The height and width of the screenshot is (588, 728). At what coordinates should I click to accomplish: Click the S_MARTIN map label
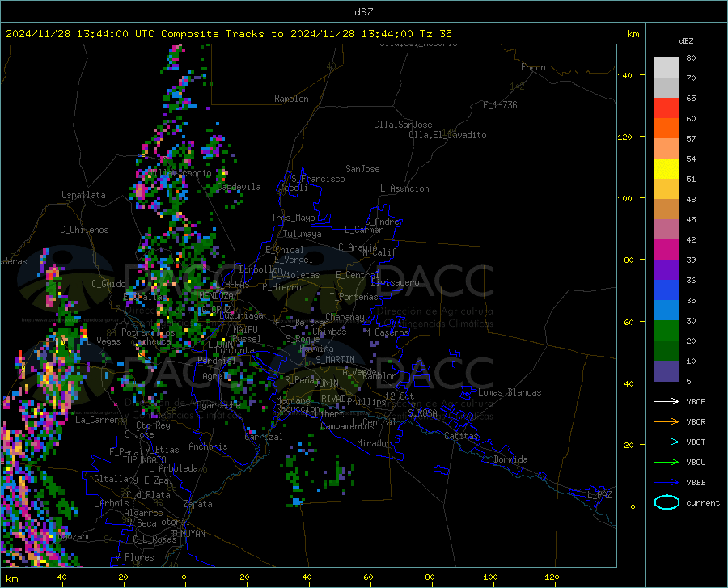point(335,360)
